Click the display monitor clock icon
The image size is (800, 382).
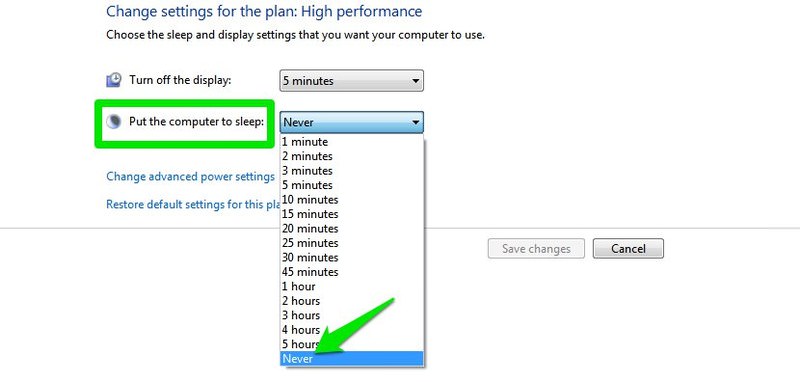(x=114, y=80)
